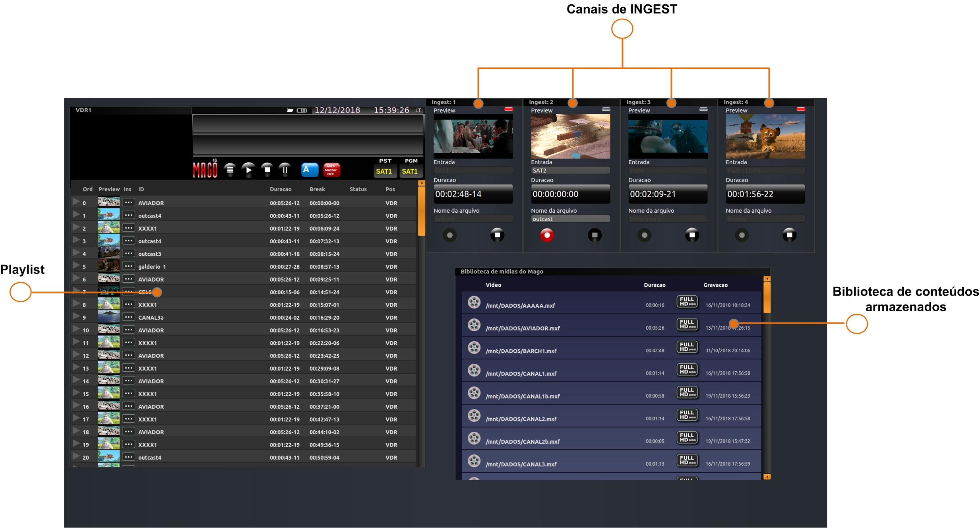Click the media library vertical scrollbar thumb
980x528 pixels.
click(x=767, y=297)
